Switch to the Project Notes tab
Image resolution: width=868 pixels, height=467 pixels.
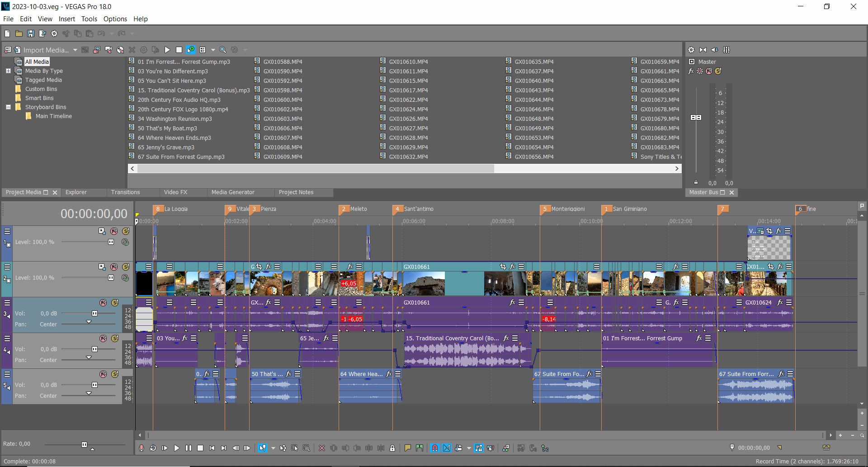296,192
